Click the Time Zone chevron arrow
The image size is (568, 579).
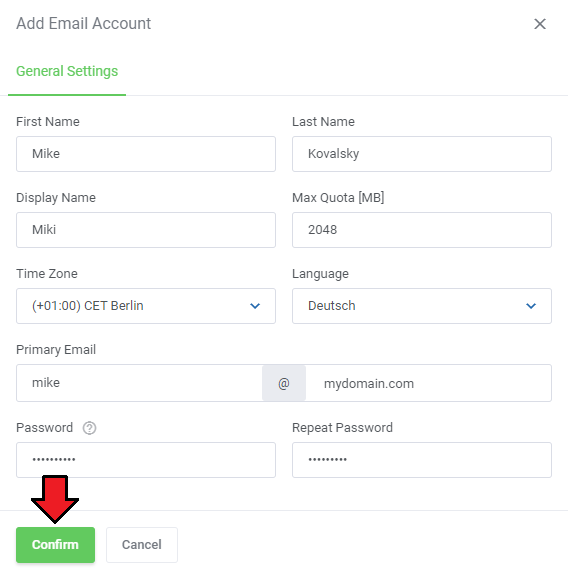point(255,306)
